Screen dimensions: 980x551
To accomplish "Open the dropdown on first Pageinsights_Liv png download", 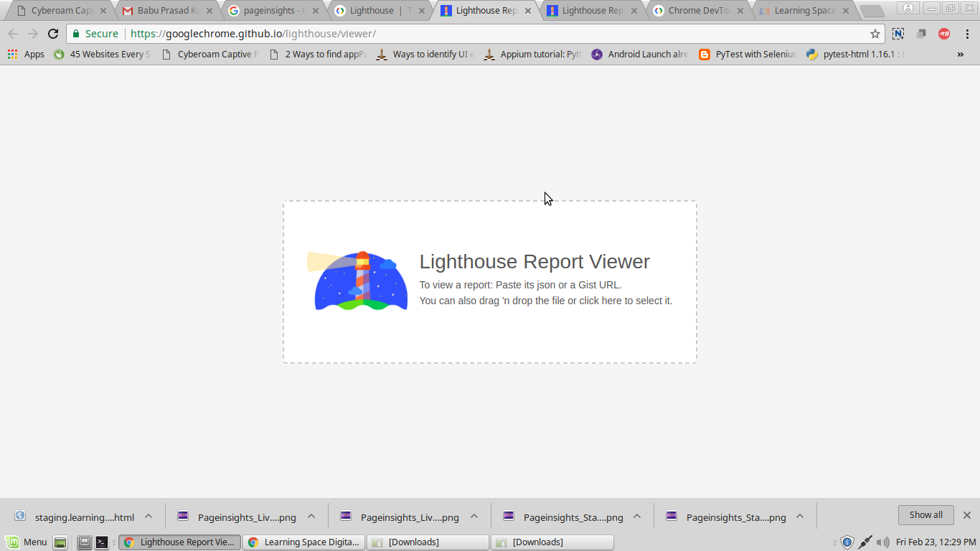I will click(311, 515).
